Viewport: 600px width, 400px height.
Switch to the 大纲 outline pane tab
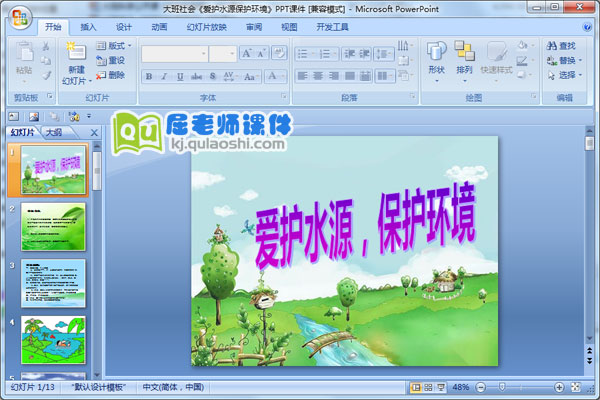54,132
